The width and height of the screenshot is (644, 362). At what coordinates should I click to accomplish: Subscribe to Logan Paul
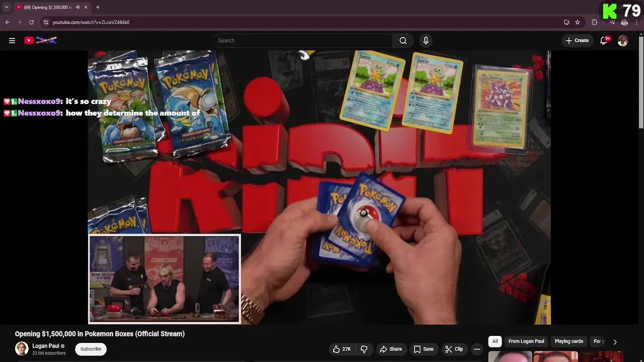91,349
